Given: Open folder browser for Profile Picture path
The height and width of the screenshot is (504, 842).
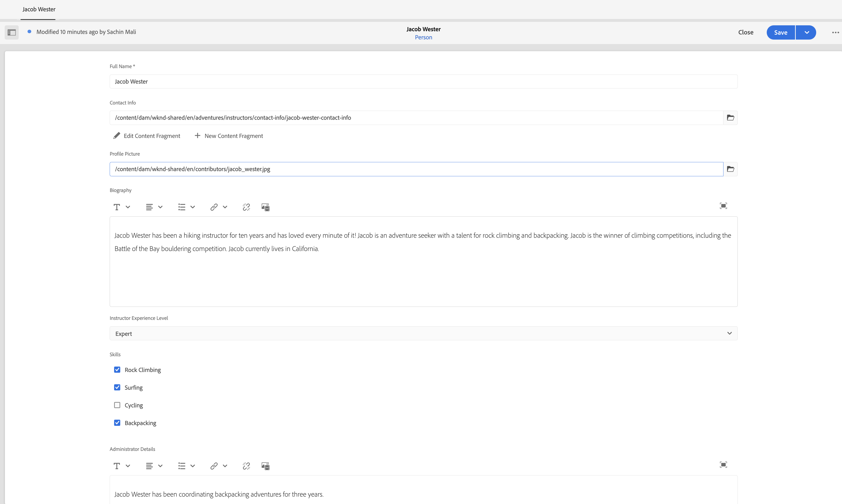Looking at the screenshot, I should pos(730,169).
